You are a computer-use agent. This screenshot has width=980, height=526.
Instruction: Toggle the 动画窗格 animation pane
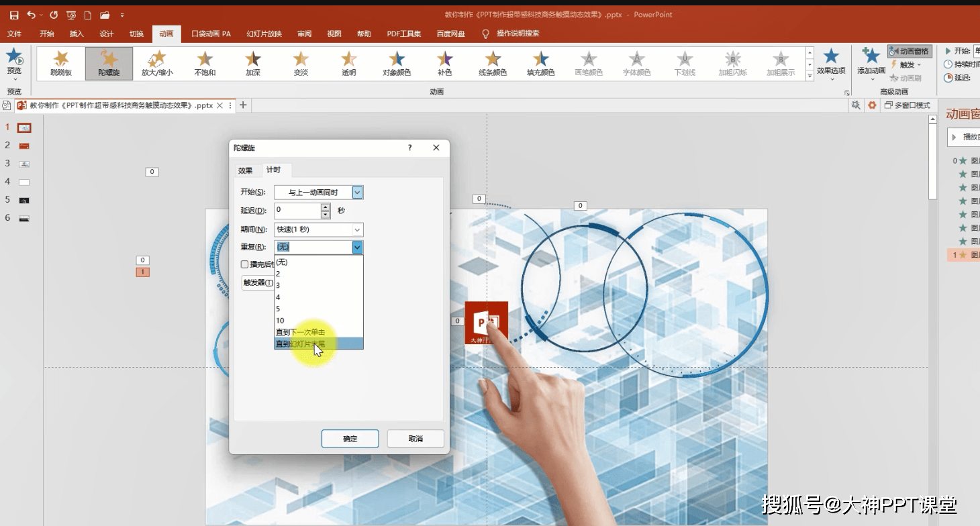pos(910,51)
